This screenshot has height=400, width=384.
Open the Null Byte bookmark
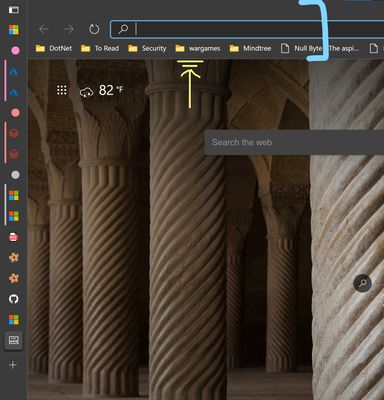(301, 49)
